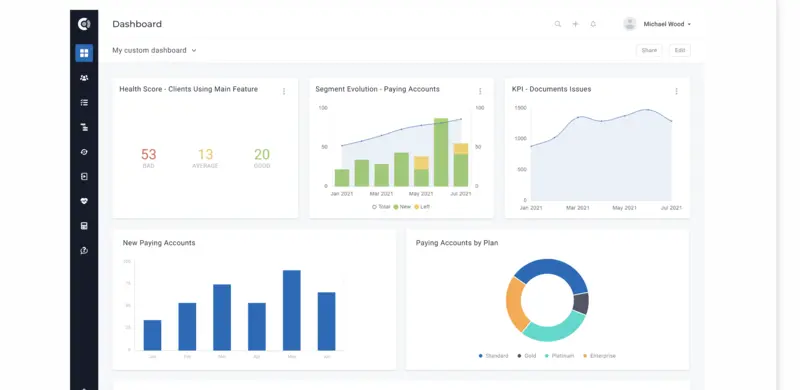Open the people/customers sidebar icon

[x=84, y=78]
